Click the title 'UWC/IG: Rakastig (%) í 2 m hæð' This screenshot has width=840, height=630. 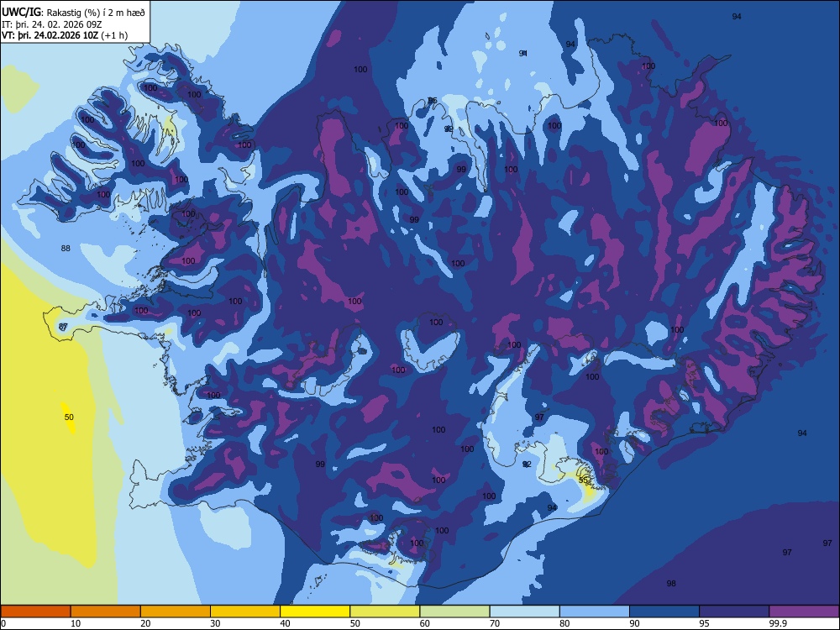pos(73,13)
